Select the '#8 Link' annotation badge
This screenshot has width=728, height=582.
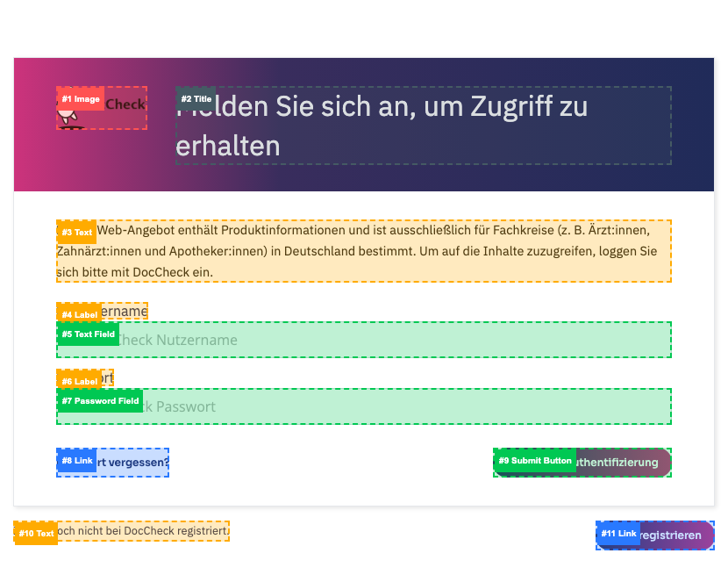click(x=76, y=461)
